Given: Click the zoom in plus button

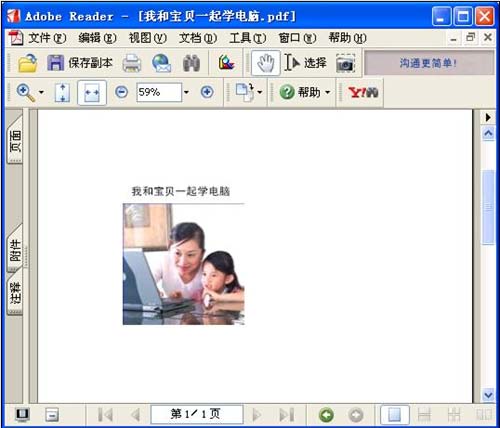Looking at the screenshot, I should [x=207, y=92].
